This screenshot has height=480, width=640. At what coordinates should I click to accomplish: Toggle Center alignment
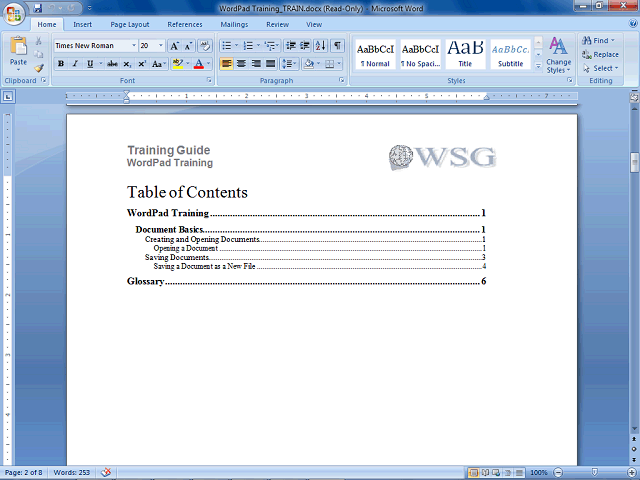[241, 64]
